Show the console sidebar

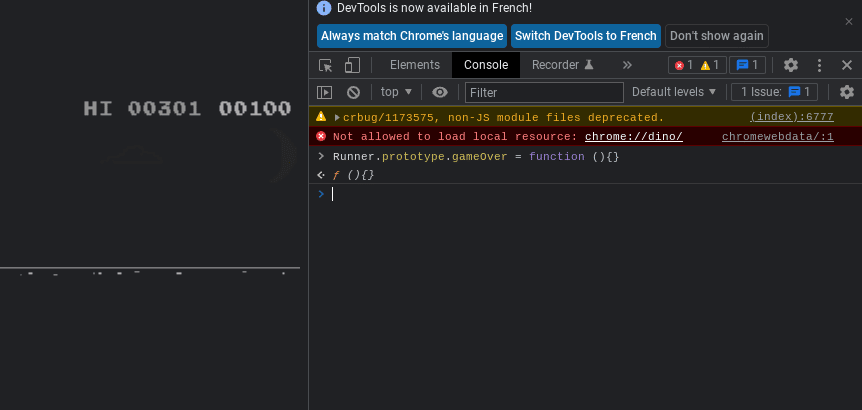point(324,92)
